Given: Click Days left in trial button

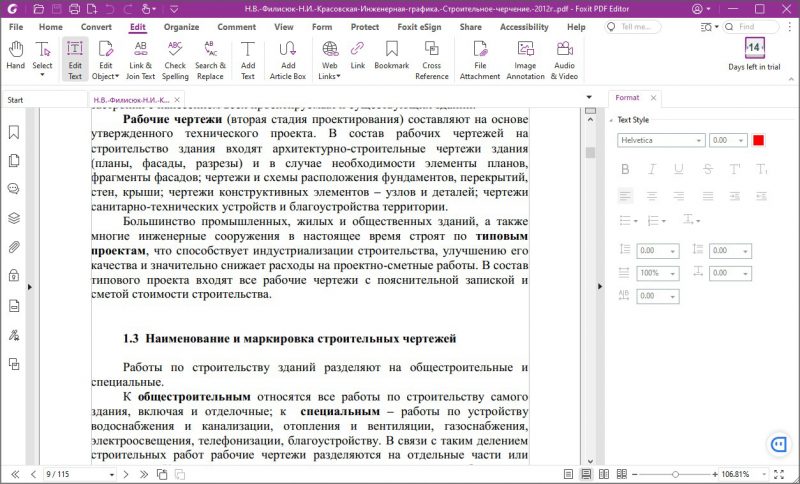Looking at the screenshot, I should [754, 54].
